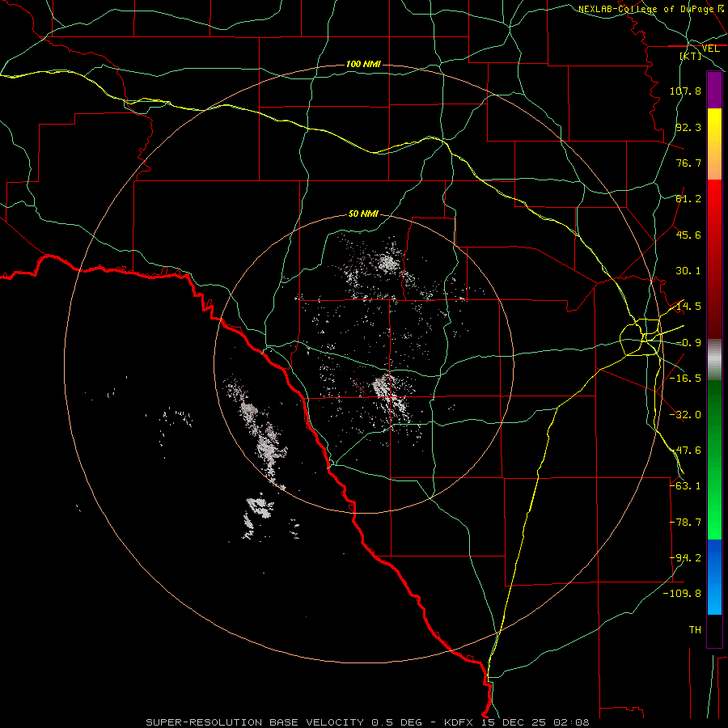
Task: Click the red segment of the color bar
Action: (714, 259)
